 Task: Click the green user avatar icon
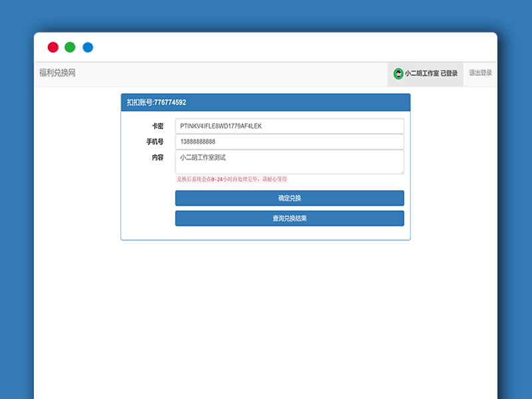point(398,73)
